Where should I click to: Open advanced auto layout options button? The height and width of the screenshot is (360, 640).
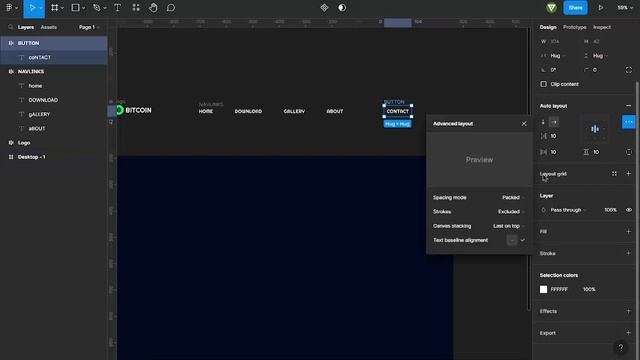(x=629, y=122)
